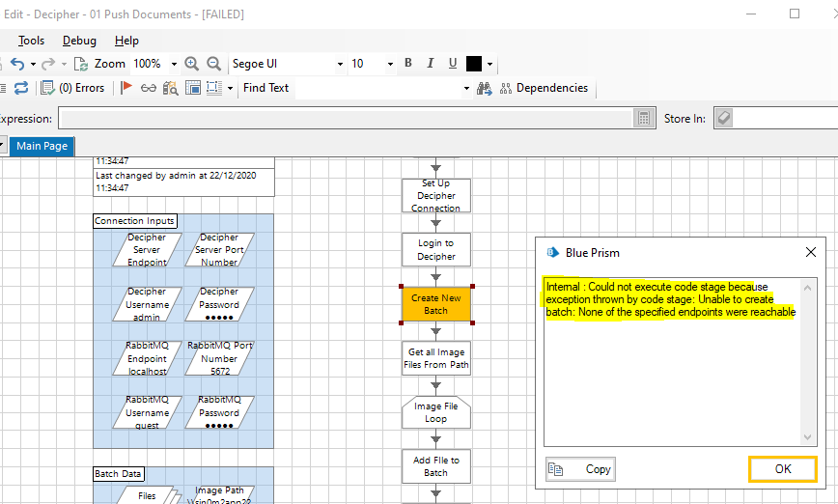Click the Create New Batch stage

[x=435, y=304]
